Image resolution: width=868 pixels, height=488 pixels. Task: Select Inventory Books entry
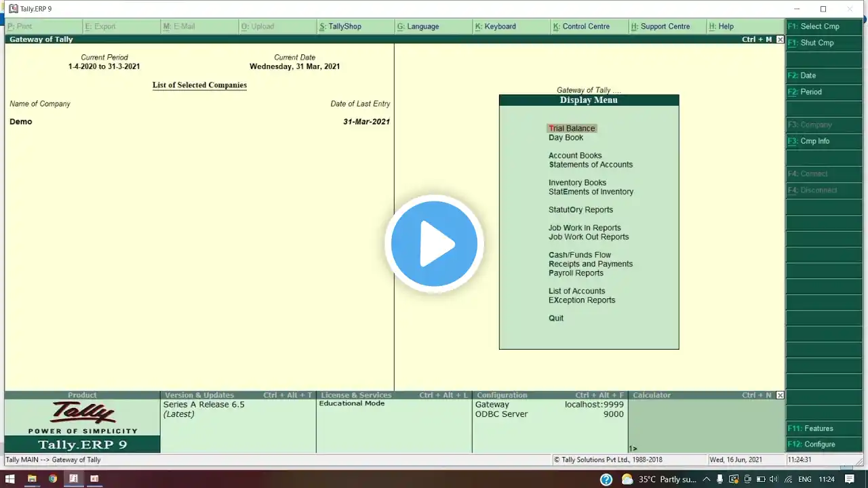tap(577, 182)
